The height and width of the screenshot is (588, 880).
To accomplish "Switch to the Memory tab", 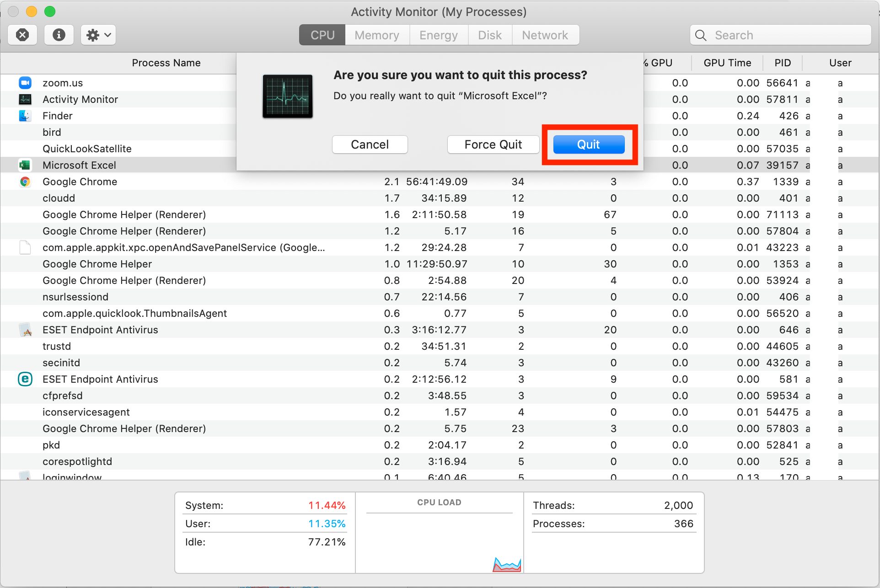I will click(377, 35).
